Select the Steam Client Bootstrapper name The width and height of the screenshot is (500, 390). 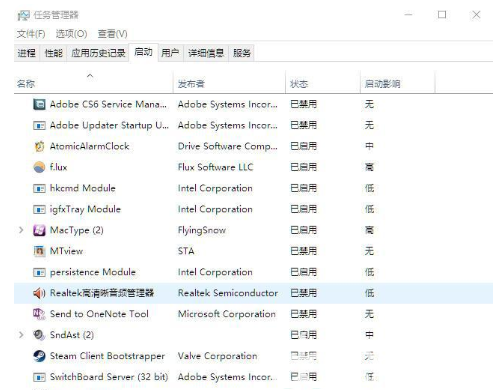pos(107,356)
